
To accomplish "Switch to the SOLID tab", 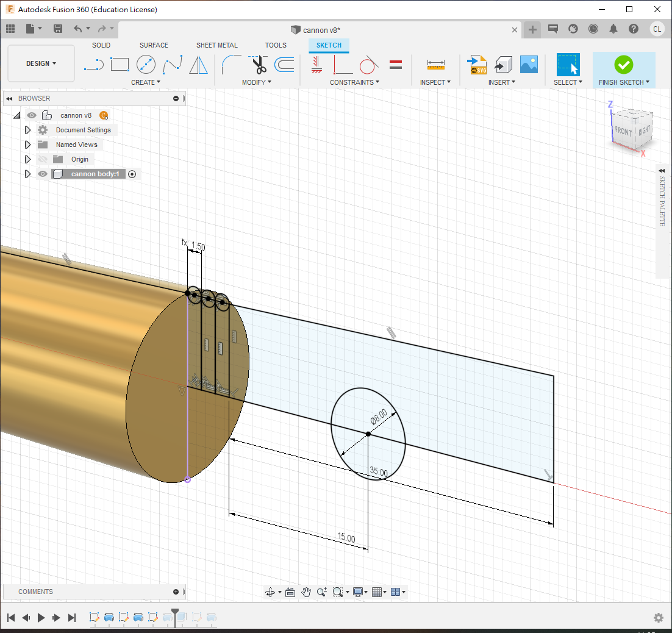I will coord(101,45).
